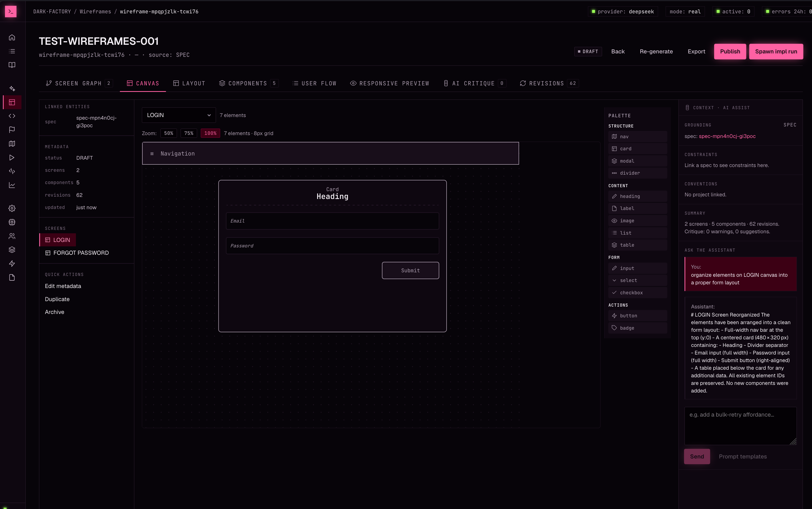Open the code brackets icon in sidebar

[x=12, y=116]
